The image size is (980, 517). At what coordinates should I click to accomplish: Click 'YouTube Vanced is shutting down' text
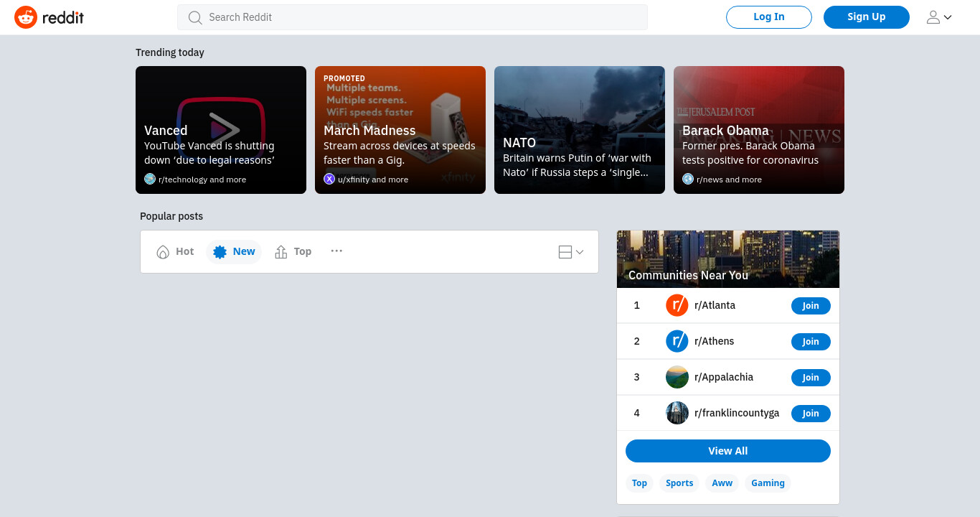209,153
